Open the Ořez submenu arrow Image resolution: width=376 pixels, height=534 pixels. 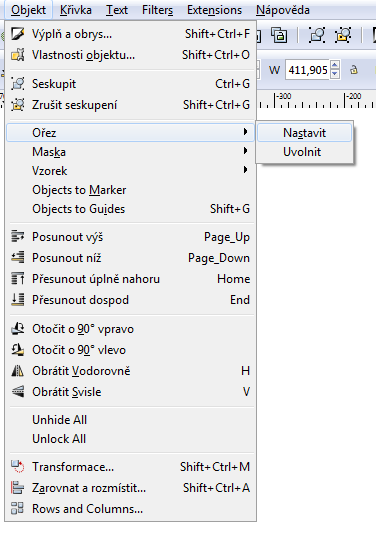click(x=245, y=132)
